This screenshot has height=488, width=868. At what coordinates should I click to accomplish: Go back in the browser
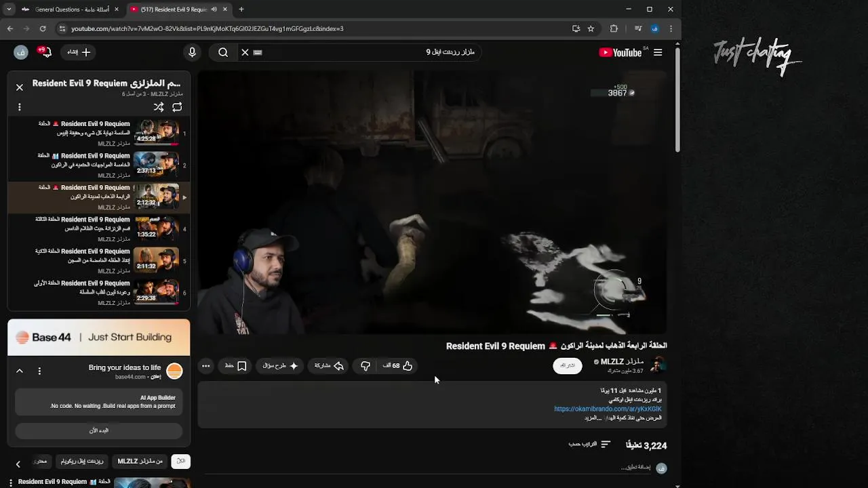tap(10, 28)
